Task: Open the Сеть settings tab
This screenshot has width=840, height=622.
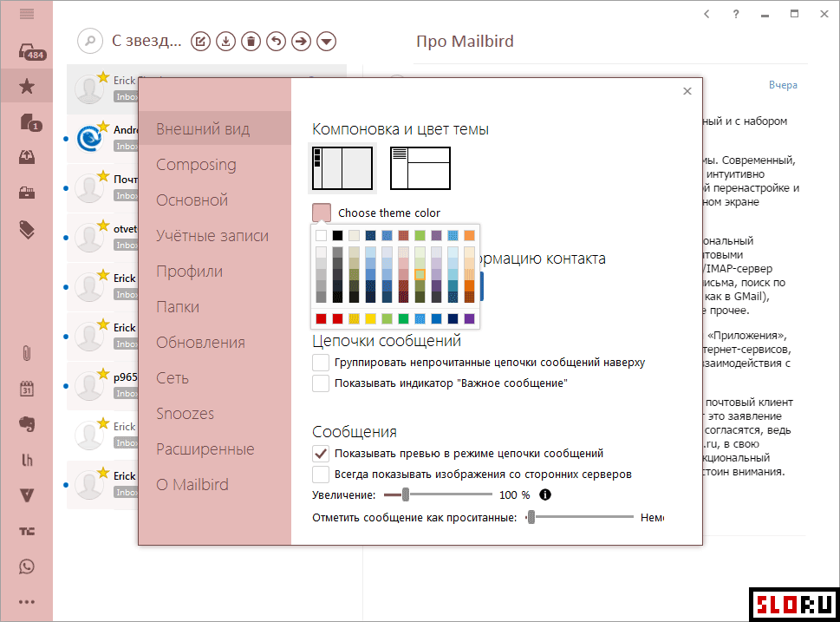Action: click(x=215, y=378)
